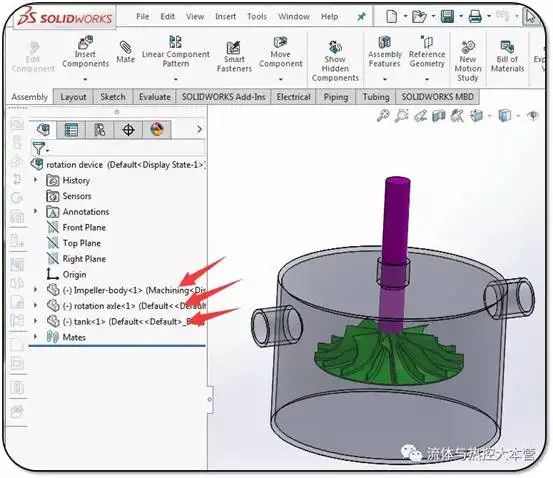553x478 pixels.
Task: Open the Tools menu
Action: (x=257, y=17)
